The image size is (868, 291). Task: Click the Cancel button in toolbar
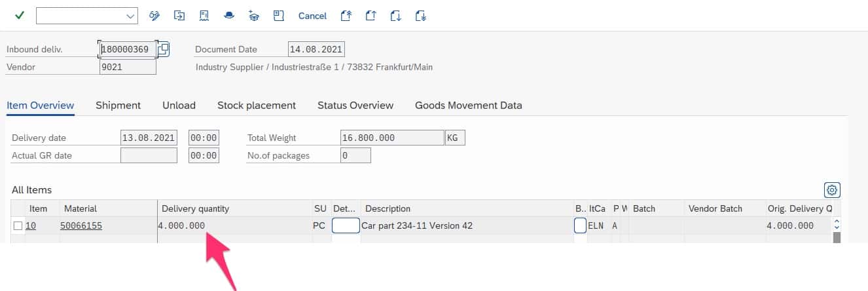click(x=312, y=16)
